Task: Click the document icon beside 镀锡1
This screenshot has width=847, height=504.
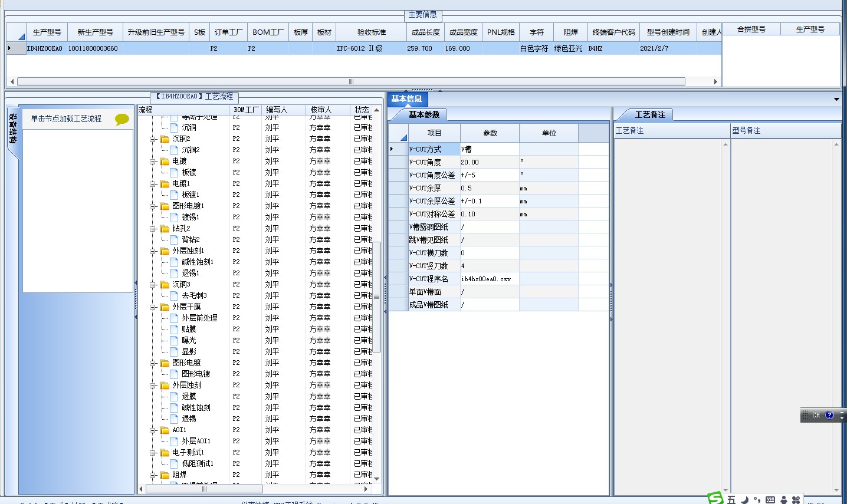Action: pyautogui.click(x=175, y=217)
